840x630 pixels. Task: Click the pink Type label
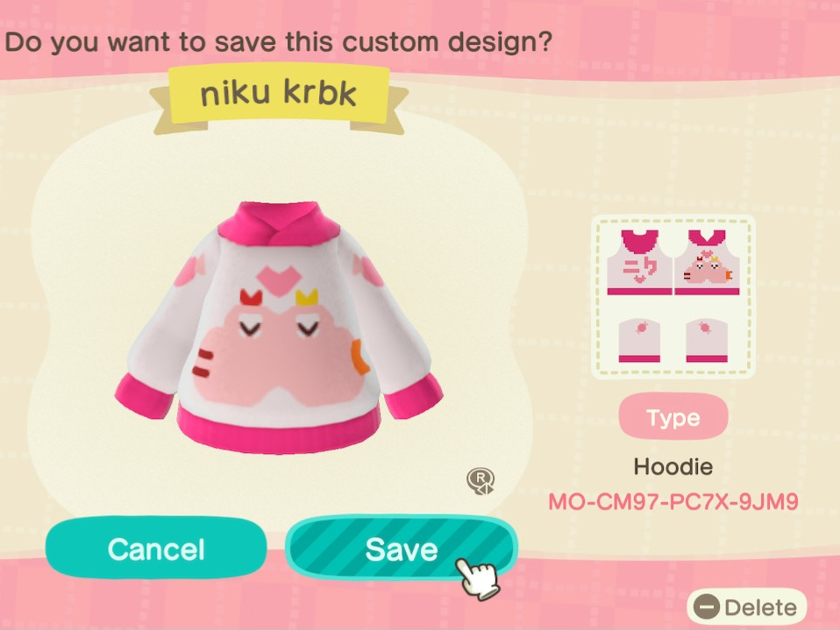[673, 417]
